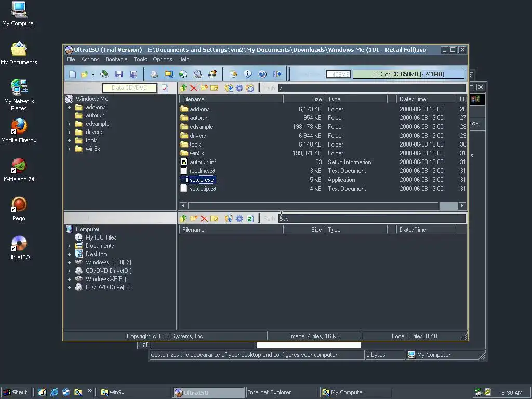Select the autorun.inf file row
The width and height of the screenshot is (532, 399).
pos(323,162)
